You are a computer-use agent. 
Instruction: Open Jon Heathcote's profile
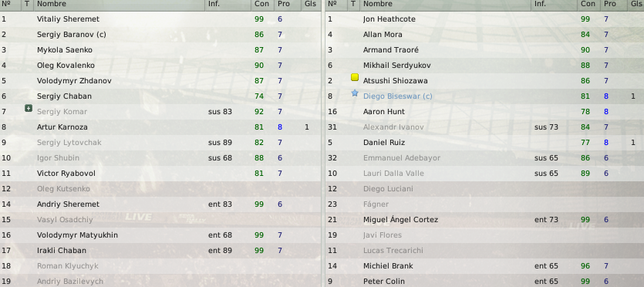point(389,19)
